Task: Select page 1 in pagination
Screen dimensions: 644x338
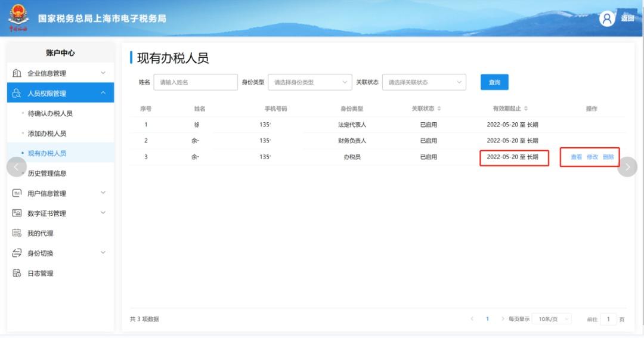Action: point(488,319)
